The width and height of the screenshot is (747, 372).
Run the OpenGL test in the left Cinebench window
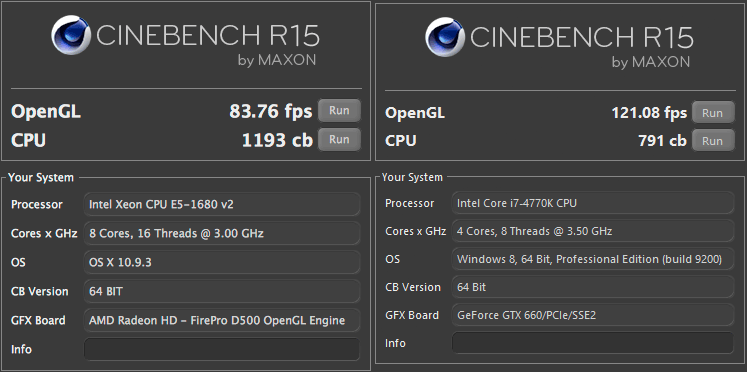(339, 111)
